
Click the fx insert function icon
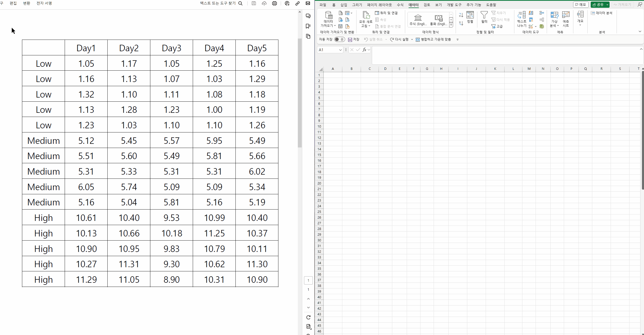click(364, 50)
